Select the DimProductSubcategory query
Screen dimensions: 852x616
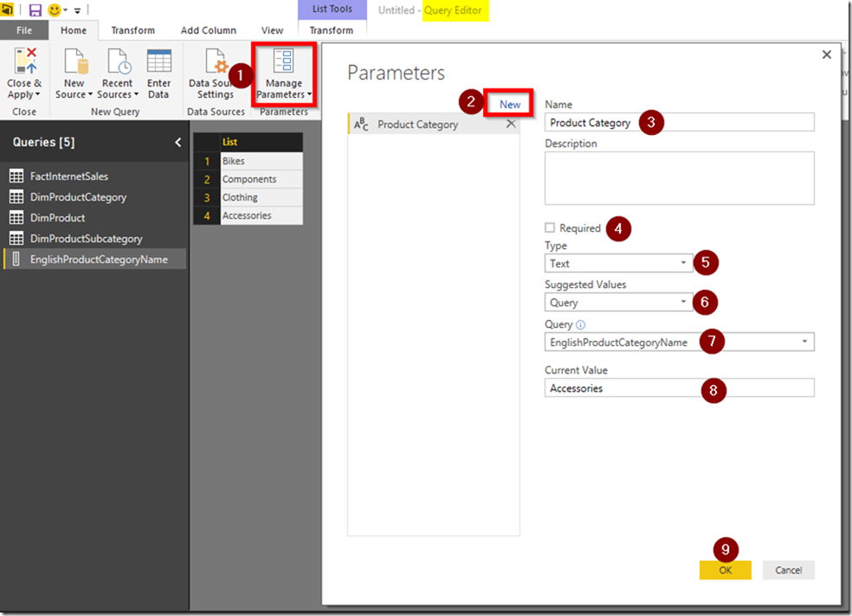click(95, 238)
